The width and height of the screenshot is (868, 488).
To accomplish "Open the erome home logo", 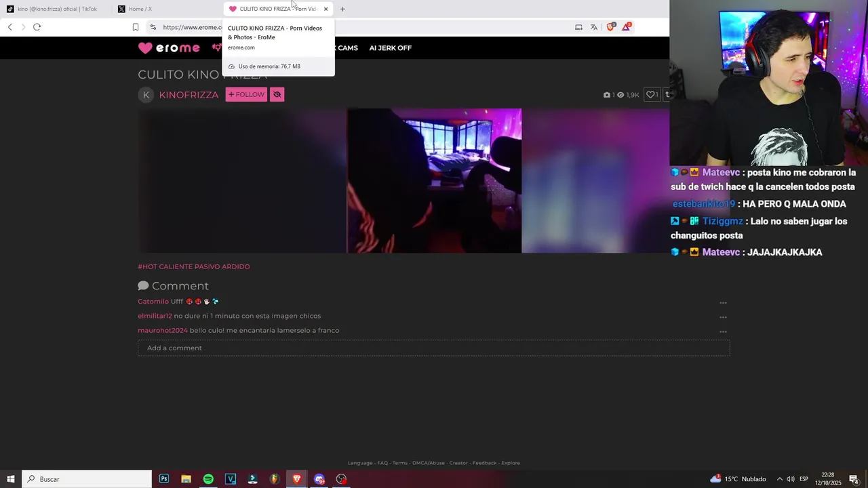I will click(x=170, y=48).
